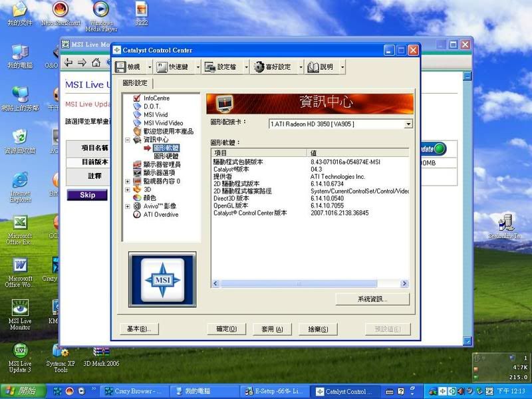Viewport: 532px width, 399px height.
Task: Select 圖形硬體 under 資訊中心
Action: (x=166, y=156)
